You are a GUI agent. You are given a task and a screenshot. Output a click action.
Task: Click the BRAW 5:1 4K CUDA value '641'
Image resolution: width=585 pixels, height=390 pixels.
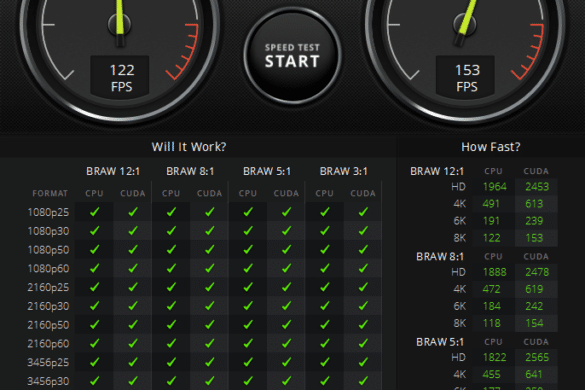pos(534,374)
